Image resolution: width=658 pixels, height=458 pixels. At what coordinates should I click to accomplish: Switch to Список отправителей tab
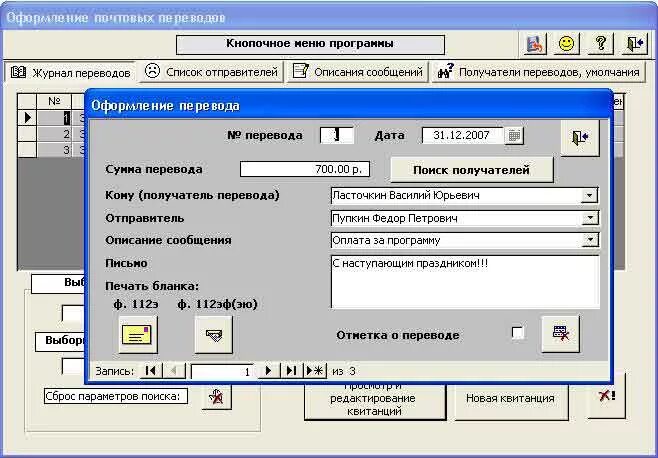(x=211, y=72)
